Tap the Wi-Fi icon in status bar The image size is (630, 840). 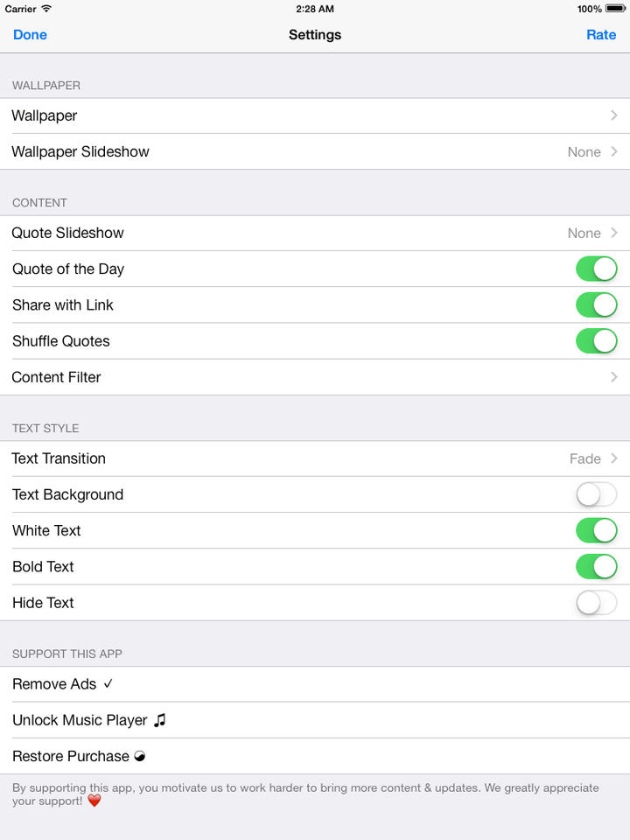coord(45,9)
